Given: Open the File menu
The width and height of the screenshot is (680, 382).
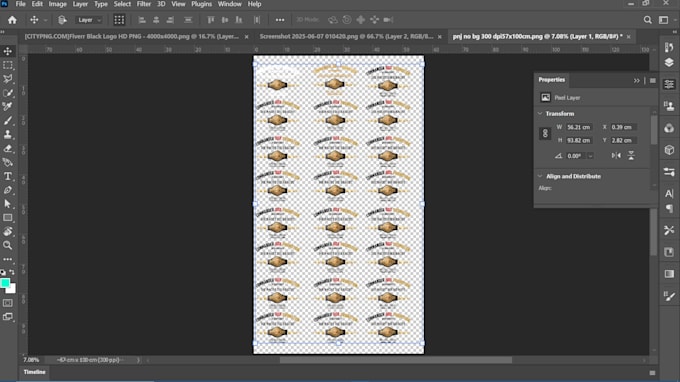Looking at the screenshot, I should coord(20,4).
